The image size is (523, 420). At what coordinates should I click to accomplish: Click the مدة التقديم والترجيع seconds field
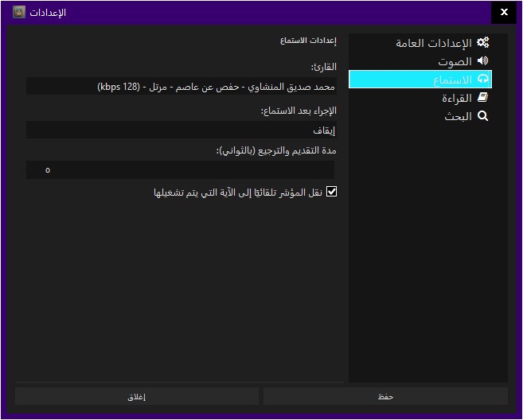(x=180, y=170)
